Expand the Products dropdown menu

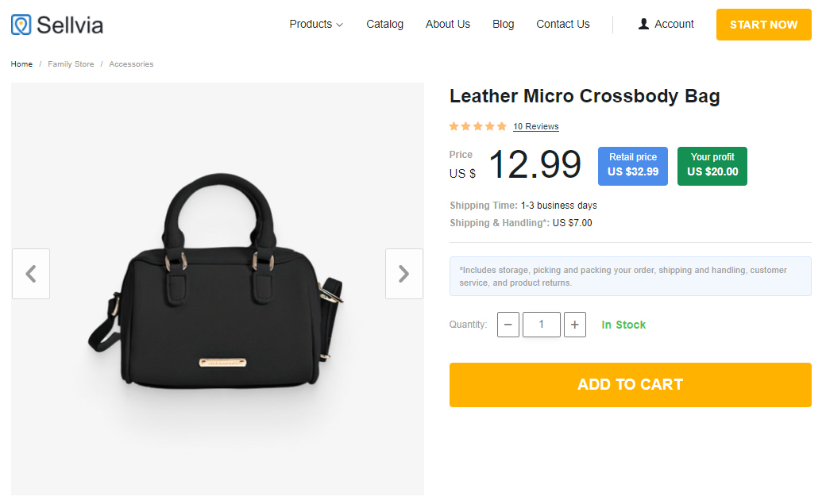(x=316, y=25)
